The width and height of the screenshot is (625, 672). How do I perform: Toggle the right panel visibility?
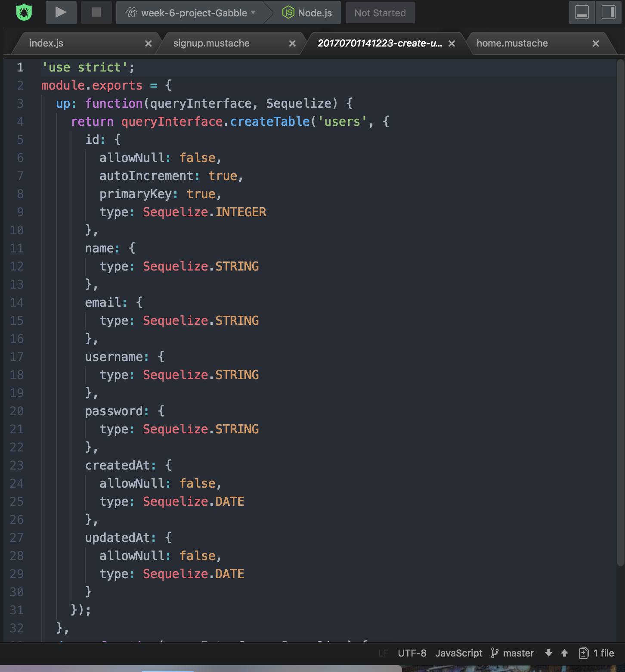coord(608,12)
